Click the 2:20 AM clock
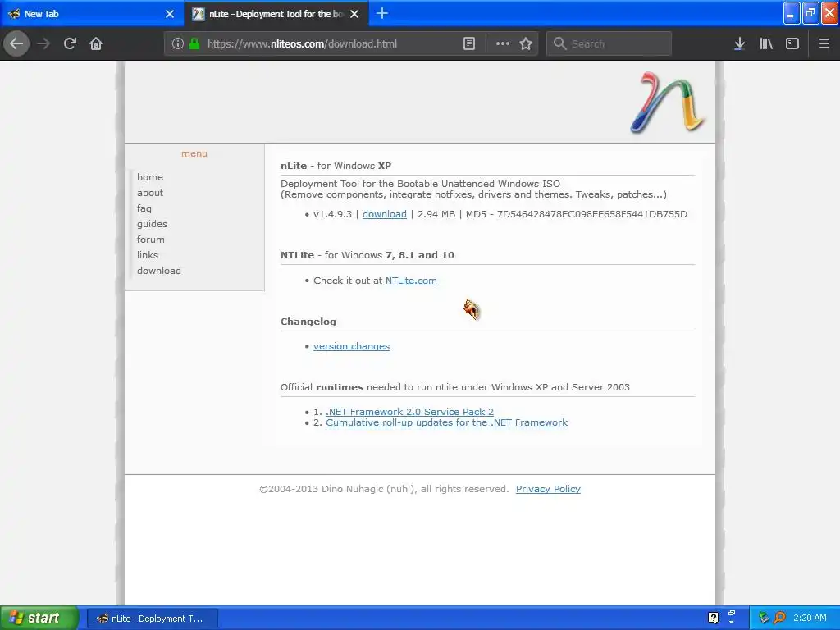 [810, 619]
